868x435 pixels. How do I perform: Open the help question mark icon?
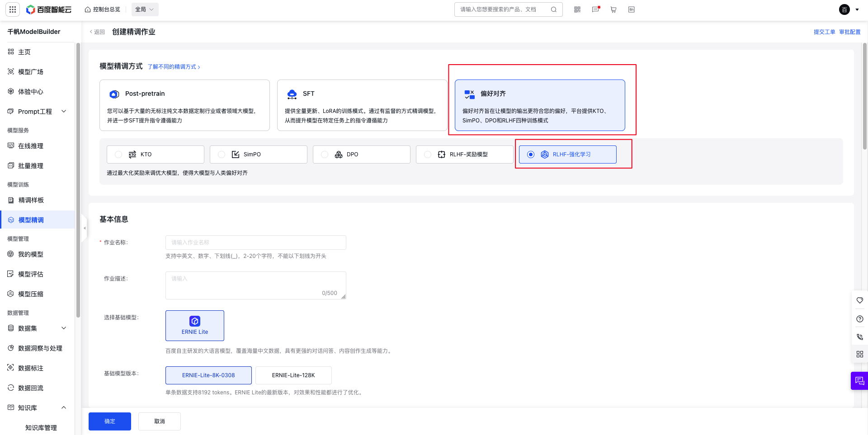pos(860,319)
